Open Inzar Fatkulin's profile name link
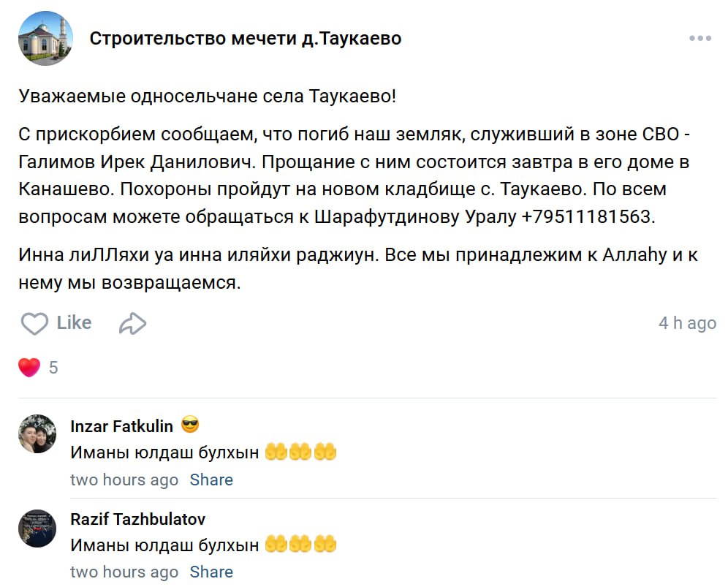 coord(121,426)
